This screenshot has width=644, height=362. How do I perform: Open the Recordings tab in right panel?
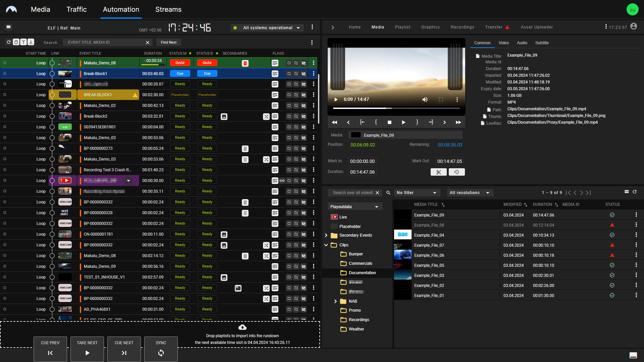pyautogui.click(x=462, y=27)
